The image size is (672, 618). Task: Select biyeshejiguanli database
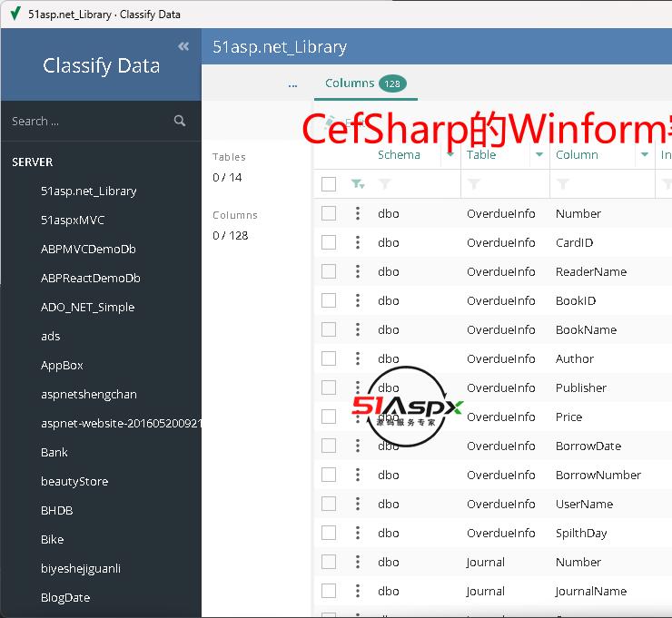(81, 569)
